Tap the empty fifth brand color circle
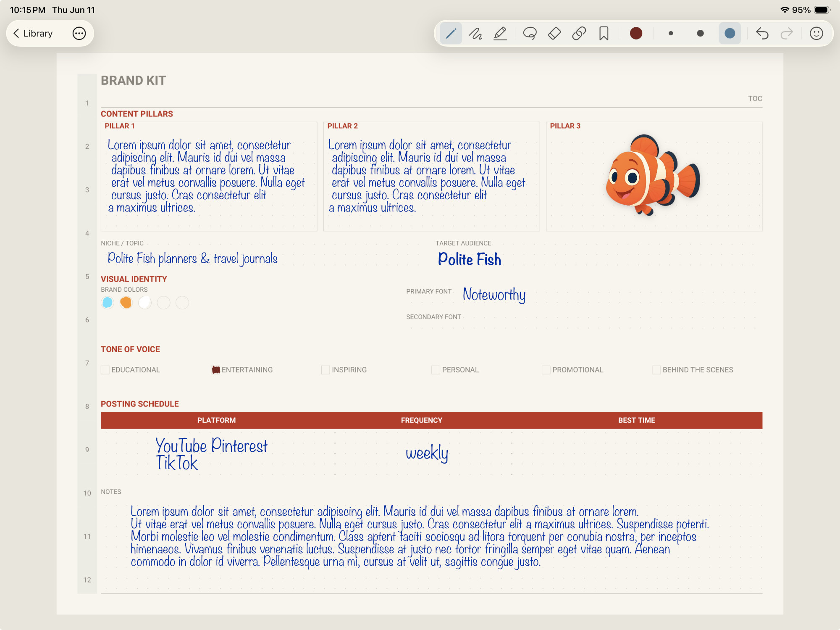 click(182, 303)
